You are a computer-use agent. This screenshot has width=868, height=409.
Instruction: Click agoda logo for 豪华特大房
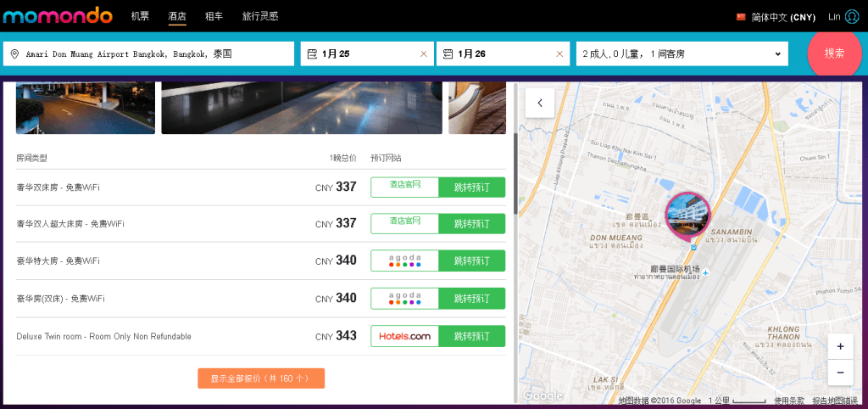tap(404, 261)
